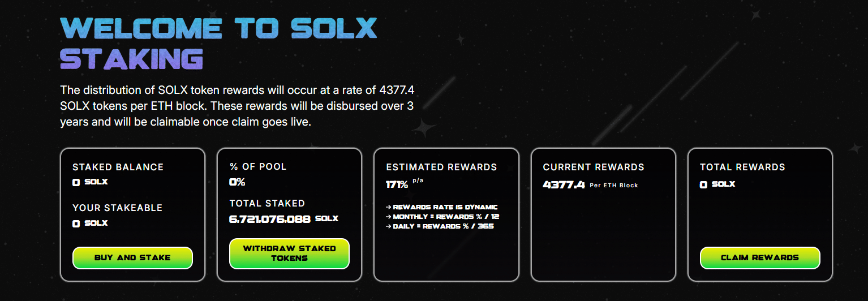Viewport: 868px width, 301px height.
Task: Select the Current Rewards card title
Action: [x=594, y=167]
